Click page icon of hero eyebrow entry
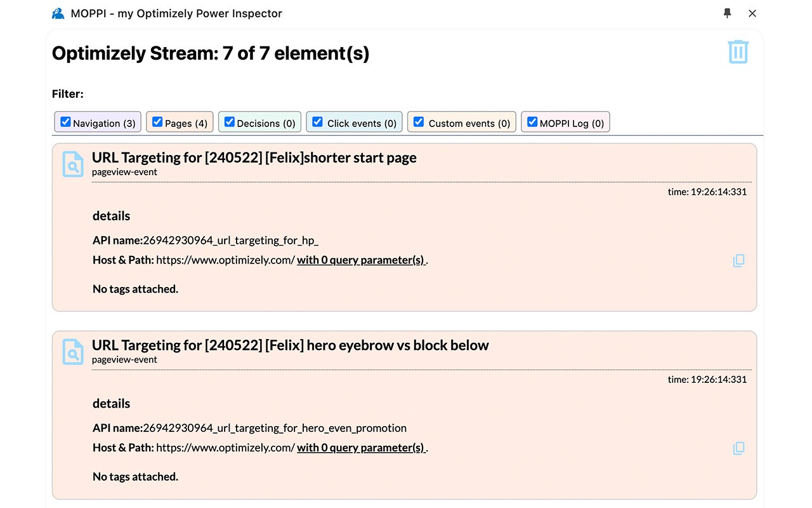The height and width of the screenshot is (508, 812). (x=73, y=352)
